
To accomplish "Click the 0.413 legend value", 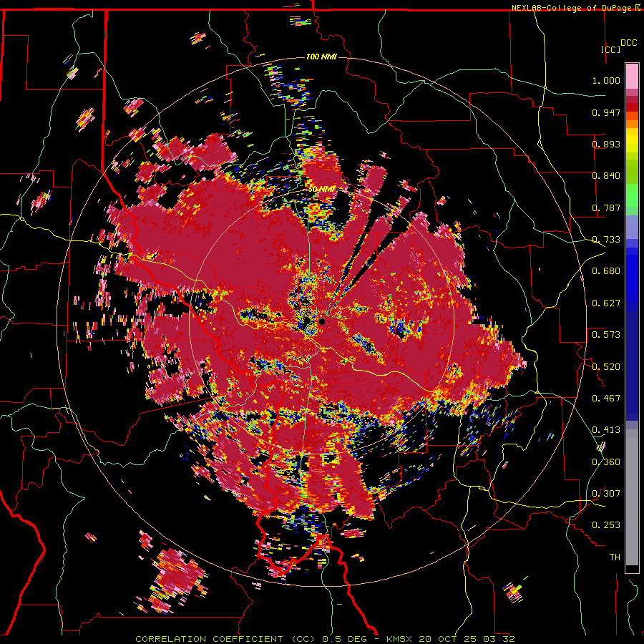I will [606, 430].
